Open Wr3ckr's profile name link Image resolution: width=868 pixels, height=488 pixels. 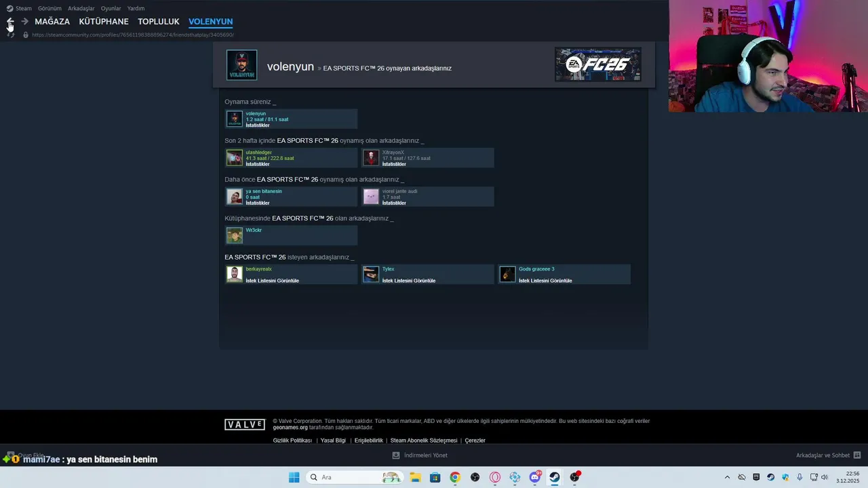(x=254, y=230)
